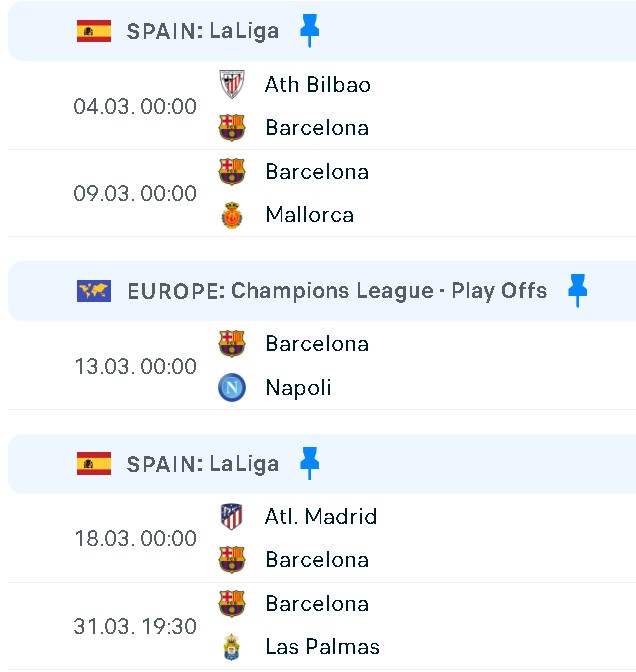The height and width of the screenshot is (672, 636).
Task: Open the Ath Bilbao team name
Action: tap(317, 85)
